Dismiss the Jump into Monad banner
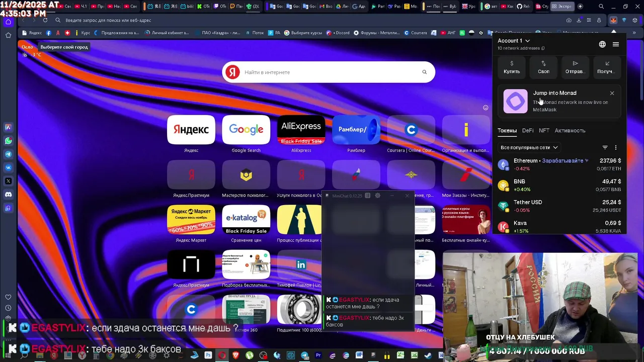Image resolution: width=644 pixels, height=362 pixels. point(612,93)
